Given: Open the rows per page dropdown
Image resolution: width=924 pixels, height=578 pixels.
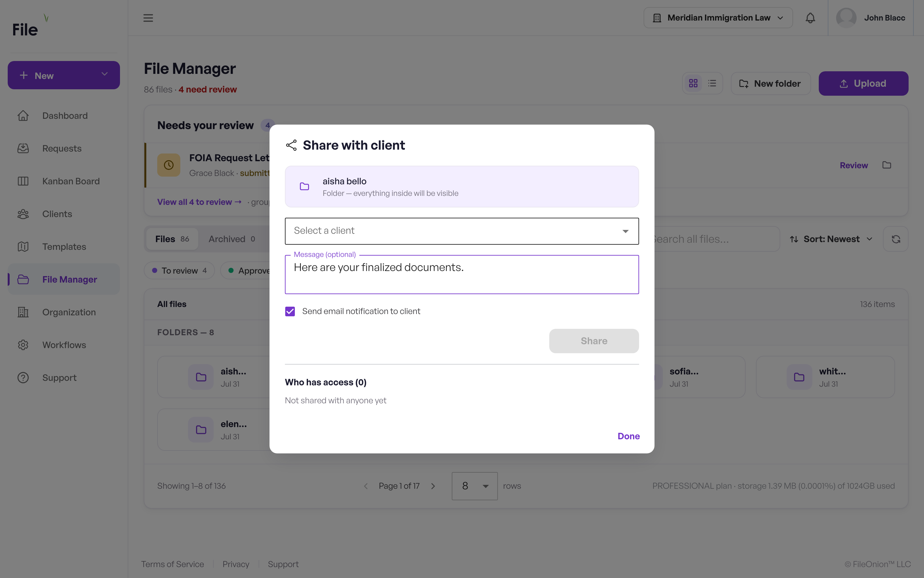Looking at the screenshot, I should point(475,486).
